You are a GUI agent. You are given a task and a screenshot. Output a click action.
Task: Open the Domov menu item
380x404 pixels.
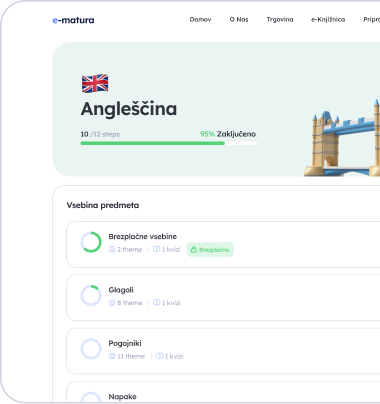(x=200, y=20)
